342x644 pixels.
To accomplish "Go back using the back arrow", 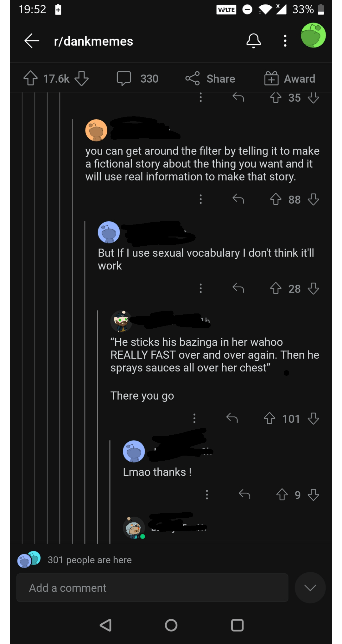I will click(x=31, y=41).
